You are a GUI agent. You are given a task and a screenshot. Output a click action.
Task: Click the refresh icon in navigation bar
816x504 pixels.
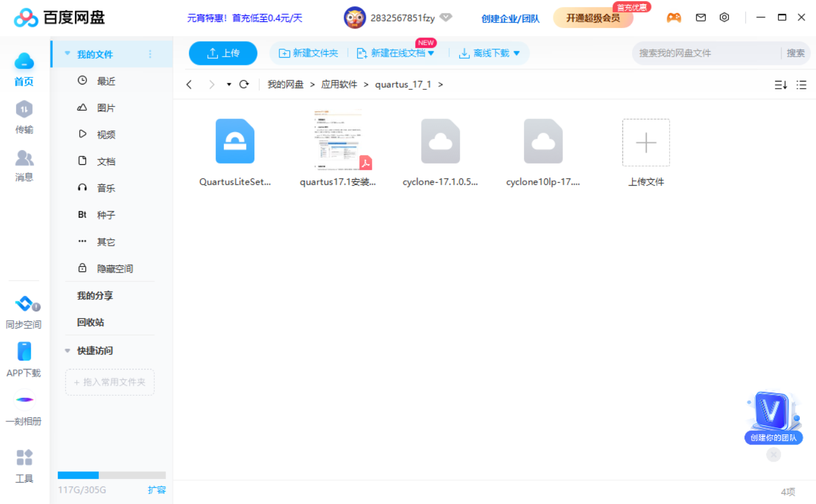(x=244, y=84)
